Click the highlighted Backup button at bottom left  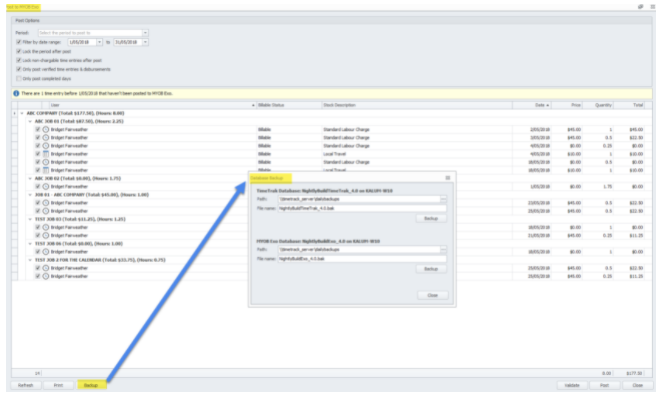91,385
